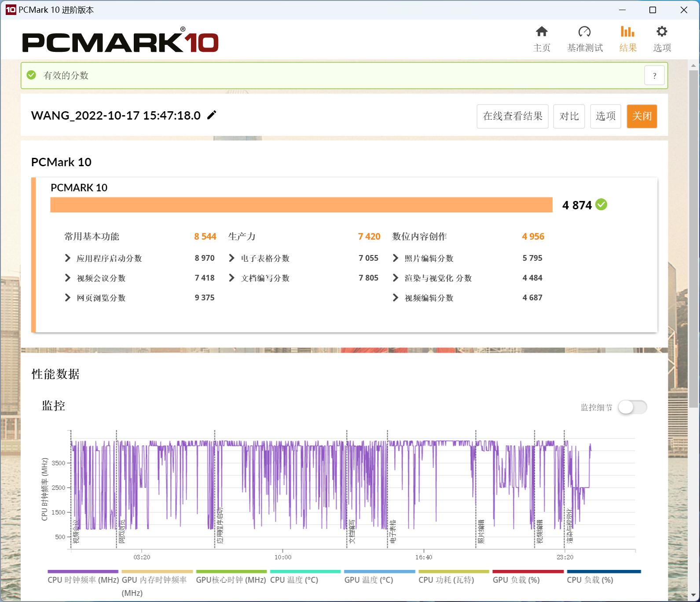Click the 有效的分数 status text

tap(66, 75)
